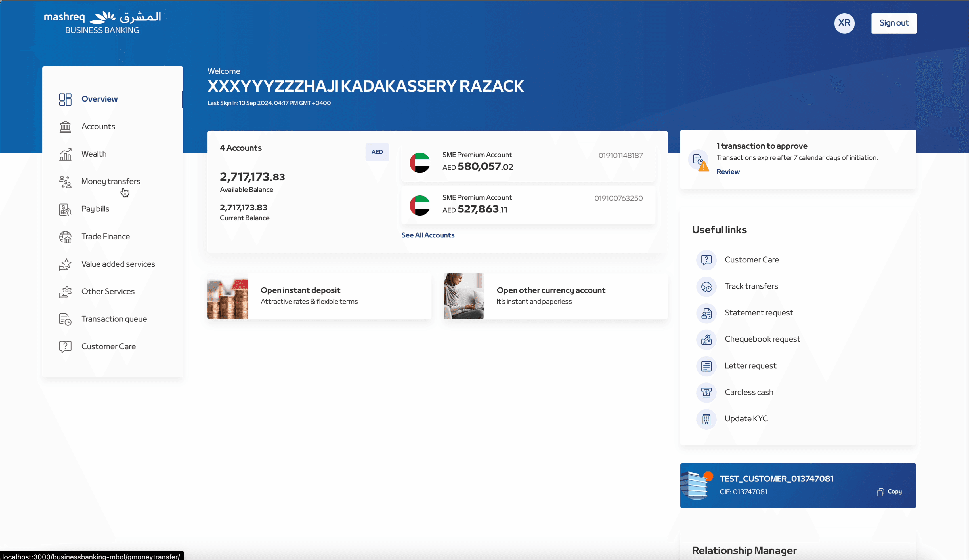Click the Relationship Manager heading
This screenshot has width=969, height=560.
(744, 551)
